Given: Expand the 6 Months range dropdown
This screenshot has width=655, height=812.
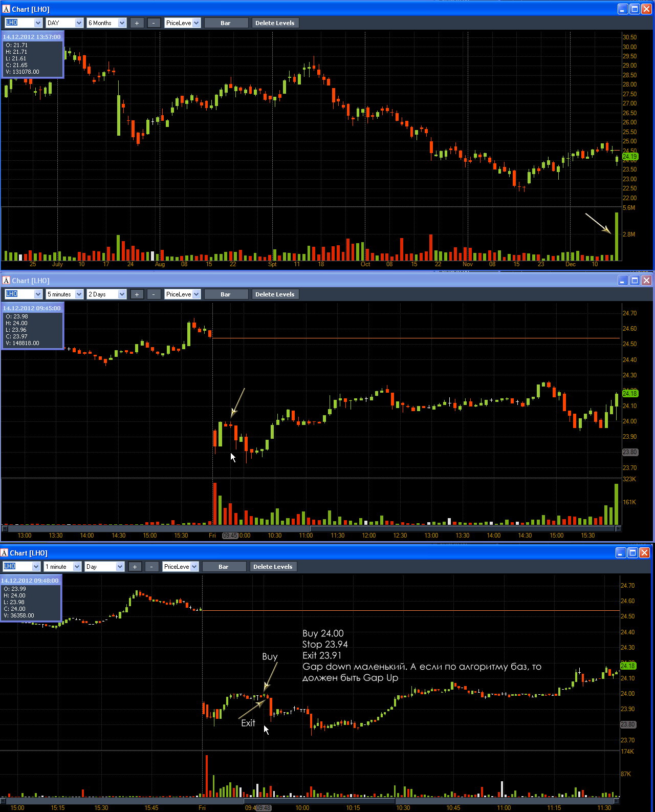Looking at the screenshot, I should click(x=106, y=23).
